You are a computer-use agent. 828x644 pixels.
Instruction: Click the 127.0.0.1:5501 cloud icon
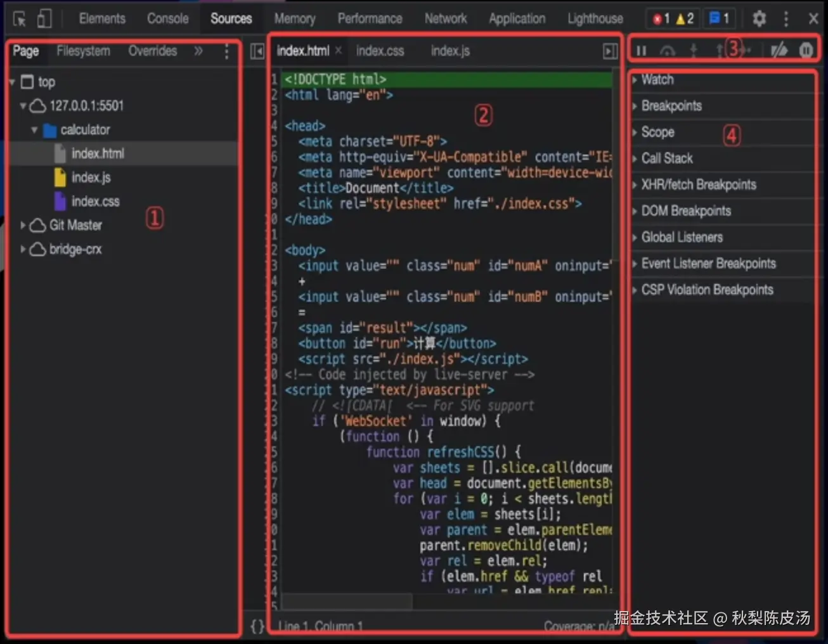pos(38,106)
